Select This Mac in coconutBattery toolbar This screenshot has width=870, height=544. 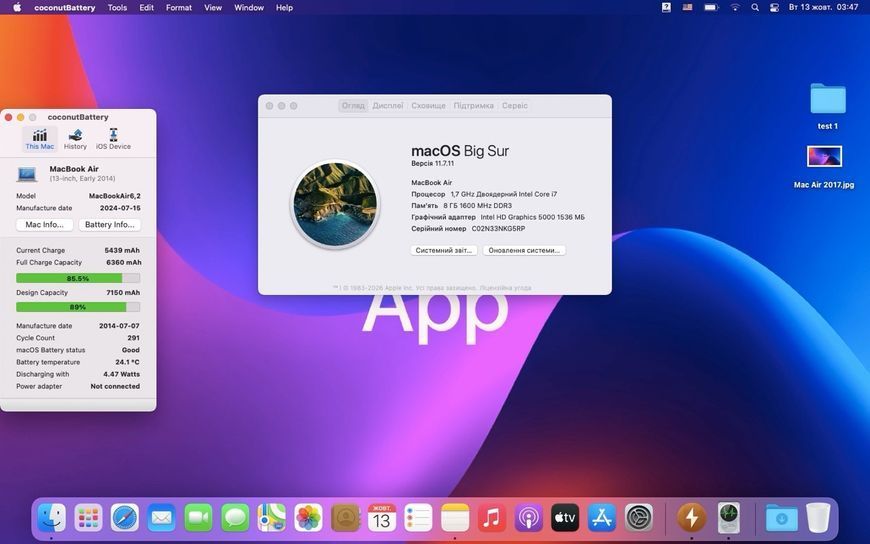(x=39, y=139)
